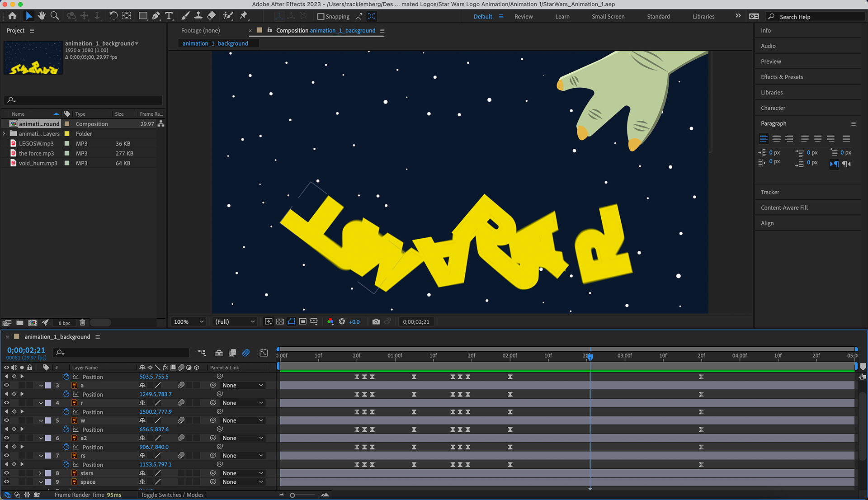Image resolution: width=868 pixels, height=500 pixels.
Task: Select the Pen tool
Action: pos(156,16)
